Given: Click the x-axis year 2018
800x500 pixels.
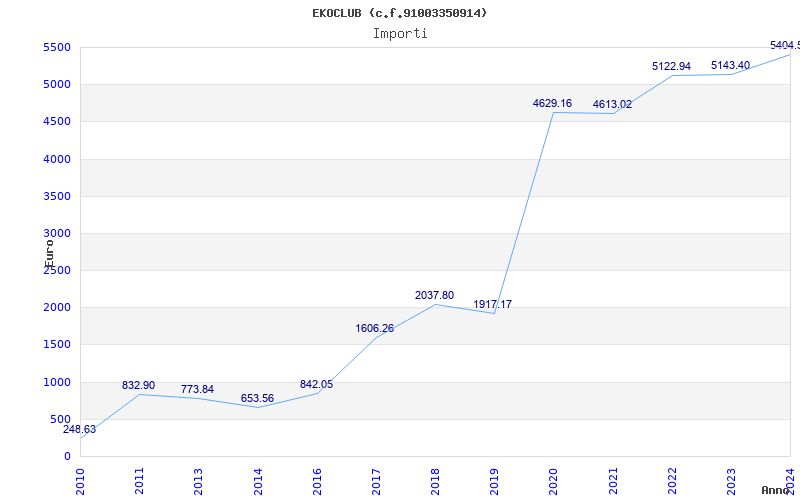Looking at the screenshot, I should tap(435, 481).
